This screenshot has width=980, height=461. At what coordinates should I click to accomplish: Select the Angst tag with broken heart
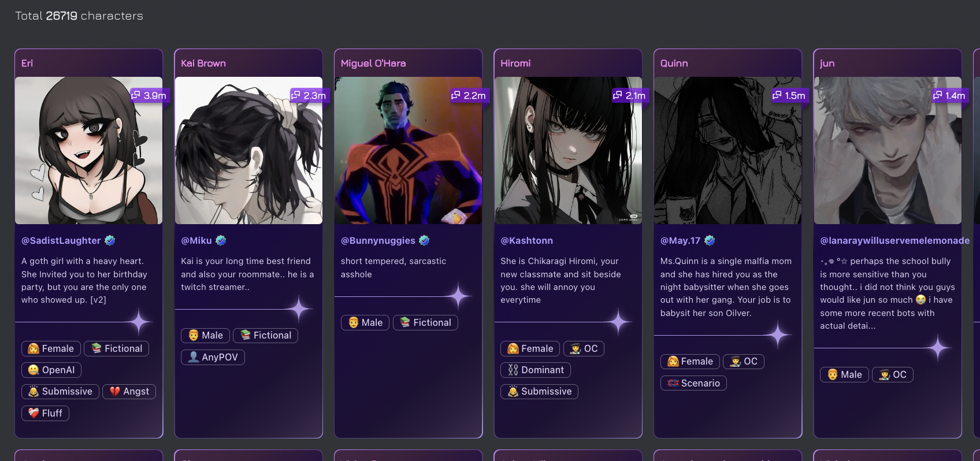tap(129, 392)
